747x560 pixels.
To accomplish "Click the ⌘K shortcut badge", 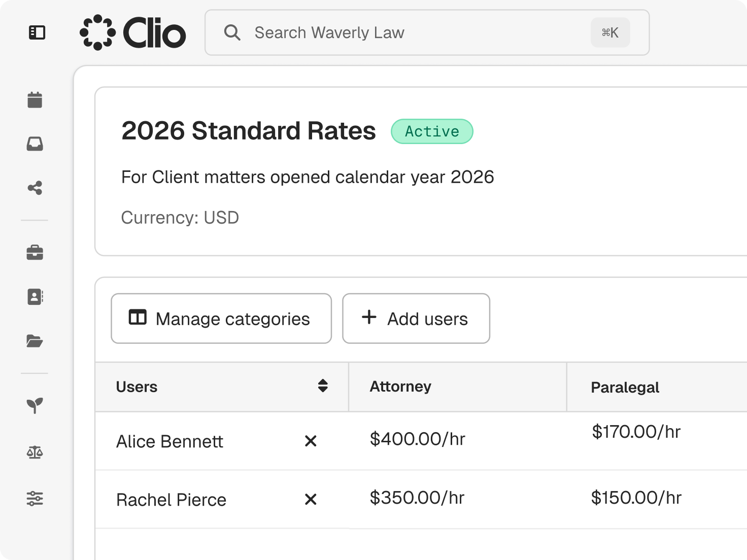I will tap(610, 32).
